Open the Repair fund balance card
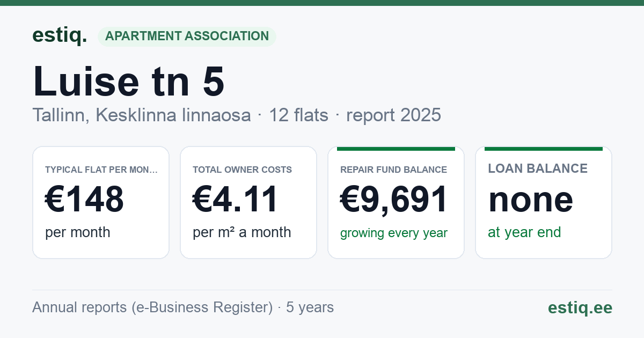The height and width of the screenshot is (338, 644). coord(396,202)
